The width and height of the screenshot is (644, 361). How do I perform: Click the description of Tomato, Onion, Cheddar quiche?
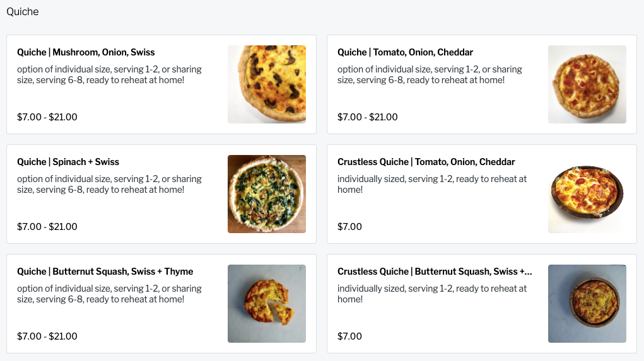click(x=430, y=75)
